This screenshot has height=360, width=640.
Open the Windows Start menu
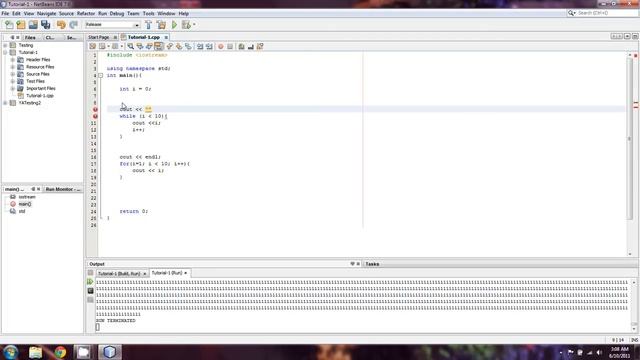tap(11, 352)
